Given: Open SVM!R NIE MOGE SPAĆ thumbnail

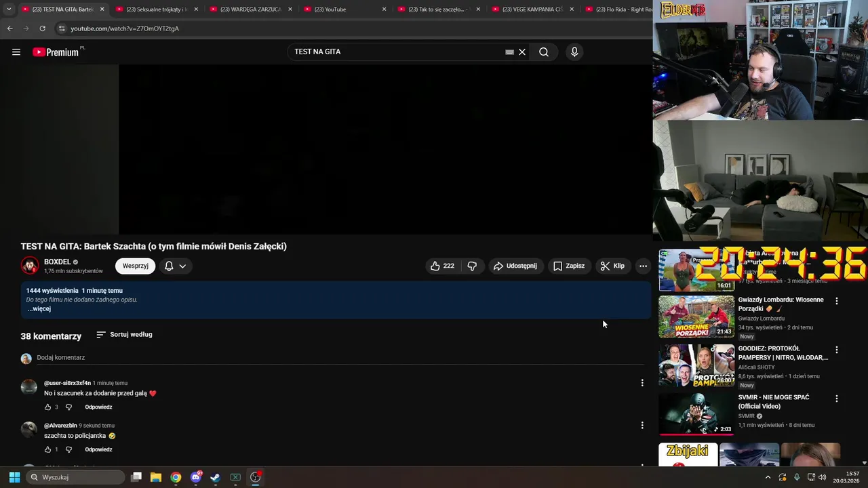Looking at the screenshot, I should tap(696, 414).
